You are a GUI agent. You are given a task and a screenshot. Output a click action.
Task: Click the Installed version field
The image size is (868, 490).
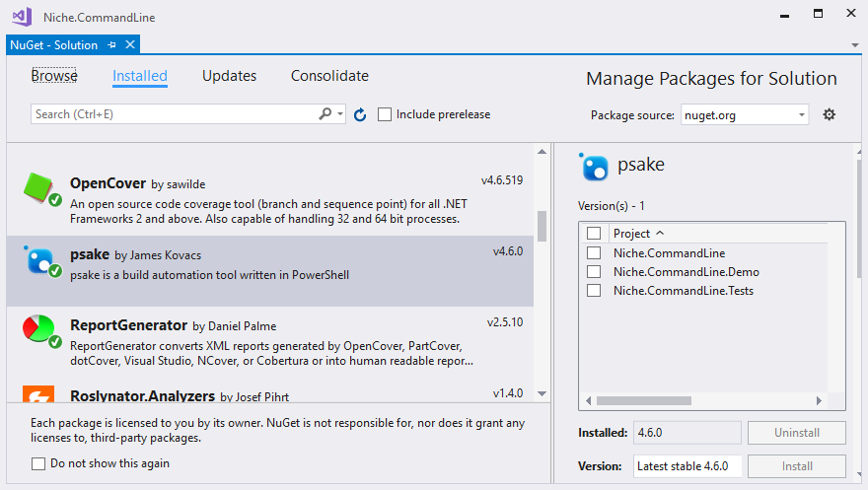pyautogui.click(x=687, y=433)
